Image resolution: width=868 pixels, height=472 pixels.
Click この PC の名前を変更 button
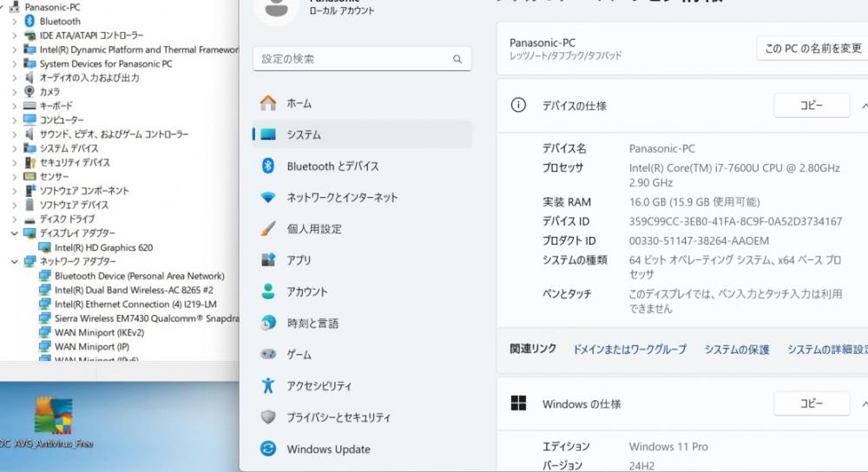(x=812, y=48)
